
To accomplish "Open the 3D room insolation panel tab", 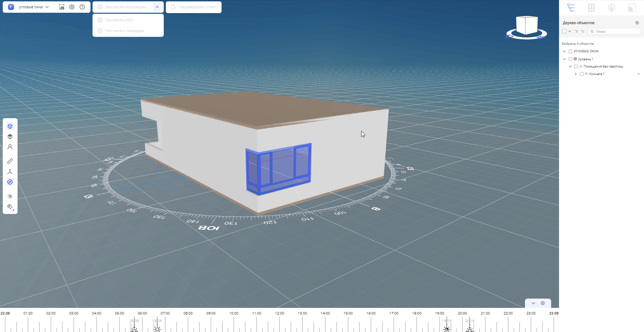I will coord(611,8).
